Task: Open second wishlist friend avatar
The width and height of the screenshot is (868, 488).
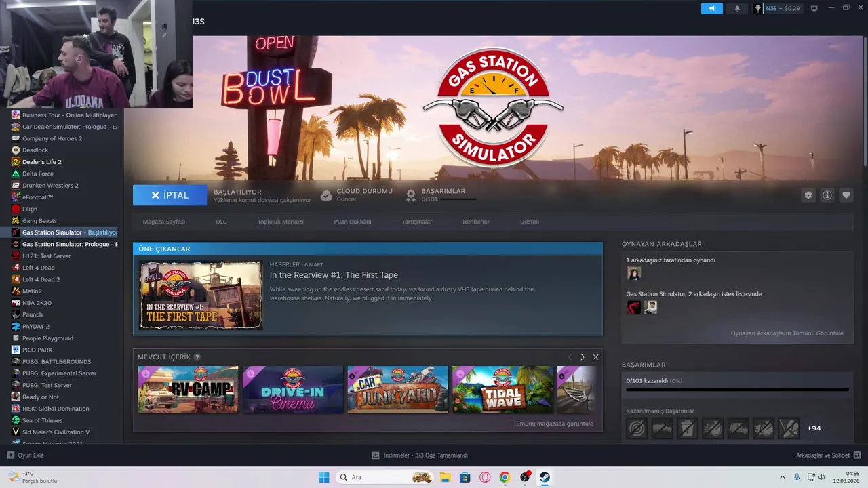Action: point(650,308)
